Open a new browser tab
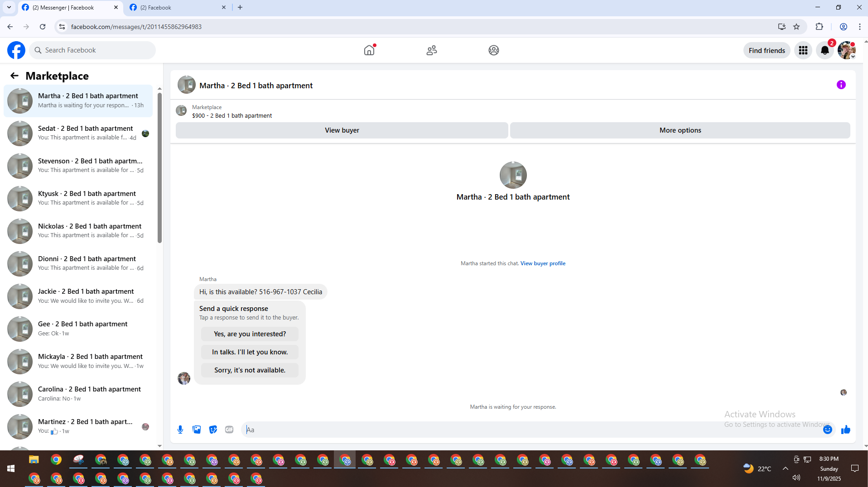868x487 pixels. (240, 7)
